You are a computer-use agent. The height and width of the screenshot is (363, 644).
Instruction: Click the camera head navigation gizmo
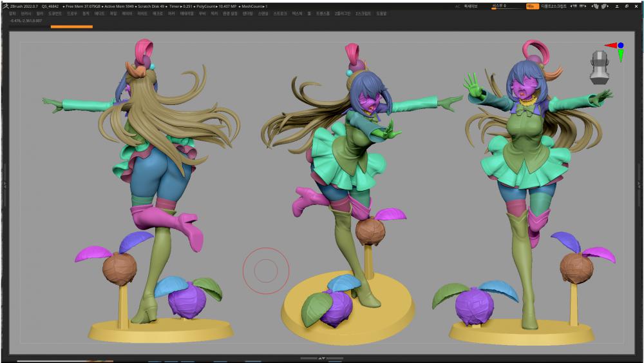coord(599,68)
